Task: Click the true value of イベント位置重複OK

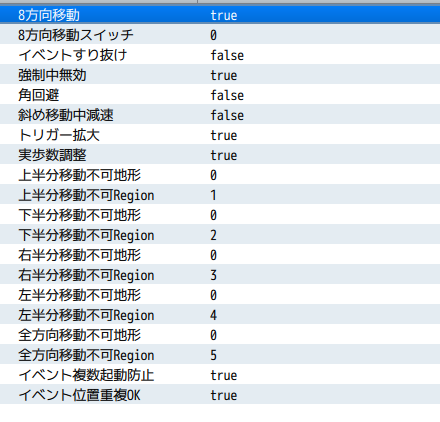Action: point(224,395)
